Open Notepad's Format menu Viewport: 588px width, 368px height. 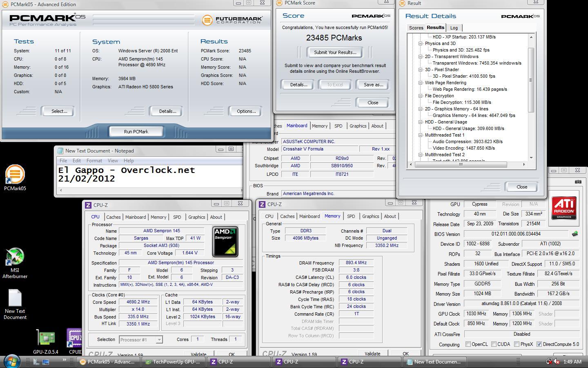[94, 161]
